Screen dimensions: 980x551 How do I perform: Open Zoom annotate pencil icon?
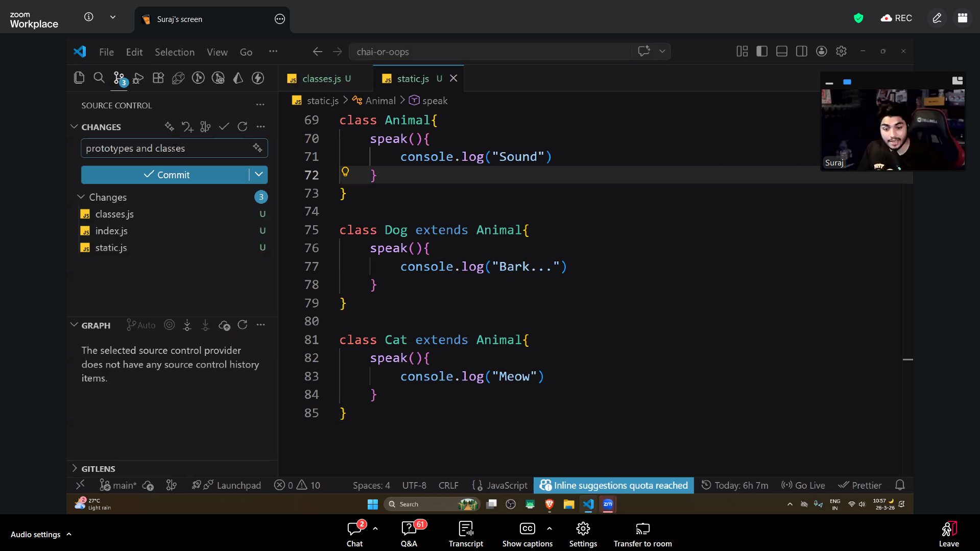[x=937, y=18]
